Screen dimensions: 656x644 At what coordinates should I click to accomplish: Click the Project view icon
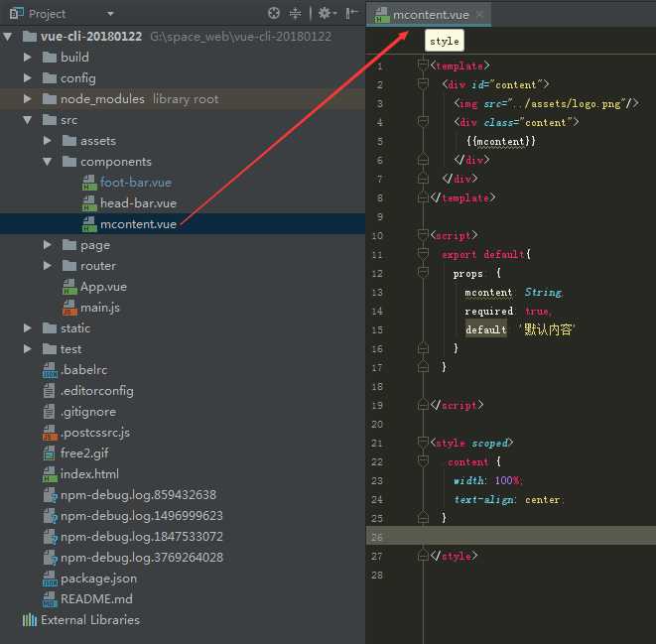16,14
